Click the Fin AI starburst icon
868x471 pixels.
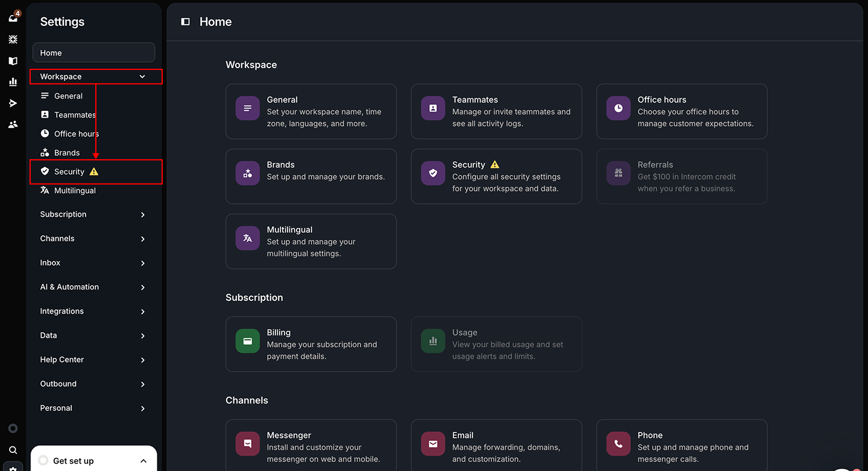coord(13,40)
